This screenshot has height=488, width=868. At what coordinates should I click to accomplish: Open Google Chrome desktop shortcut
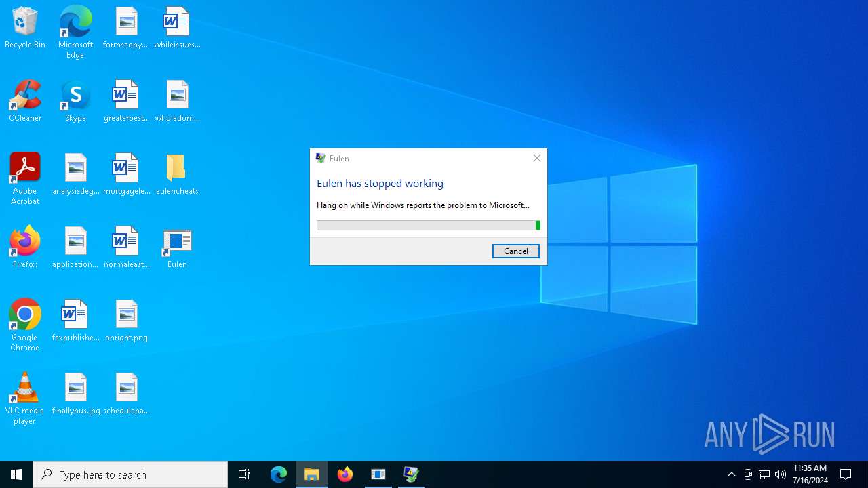25,325
